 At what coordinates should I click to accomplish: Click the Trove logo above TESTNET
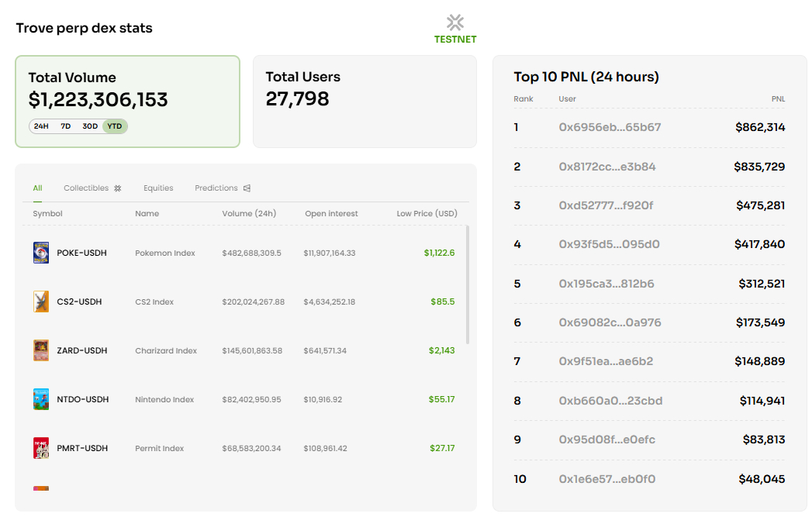455,22
